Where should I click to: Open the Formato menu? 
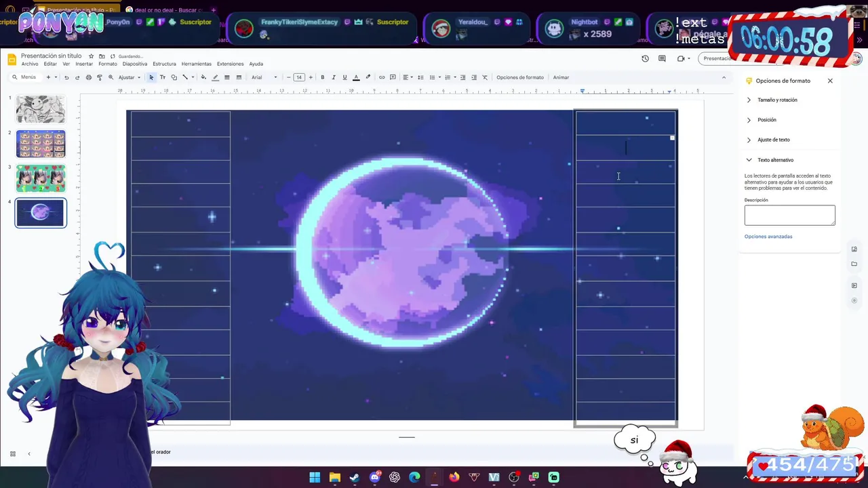(108, 64)
